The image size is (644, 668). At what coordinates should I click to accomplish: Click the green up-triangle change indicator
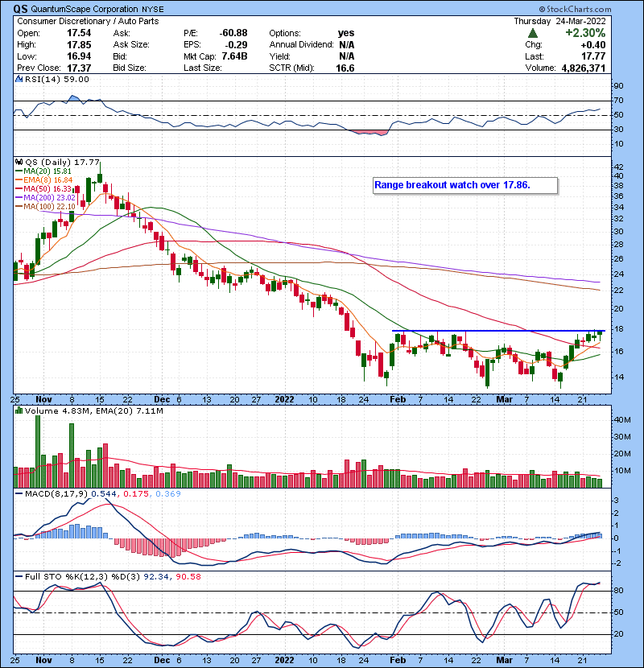point(532,33)
